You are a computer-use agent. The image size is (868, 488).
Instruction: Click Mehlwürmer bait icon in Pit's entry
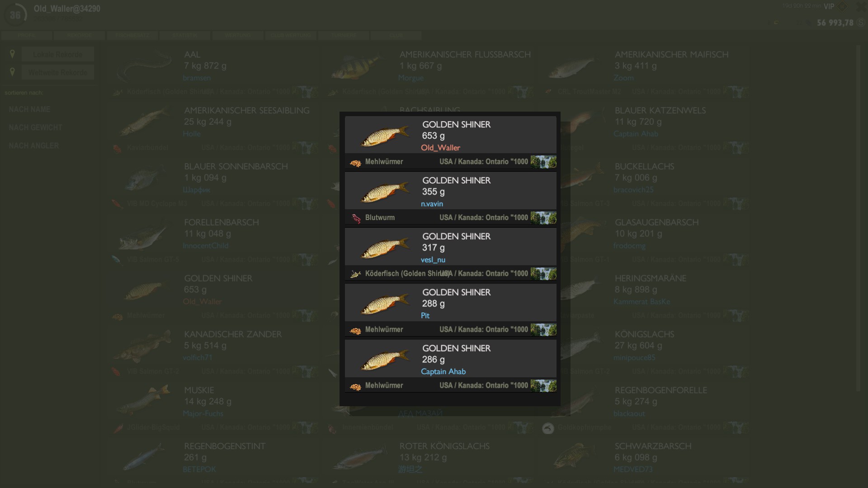(356, 330)
